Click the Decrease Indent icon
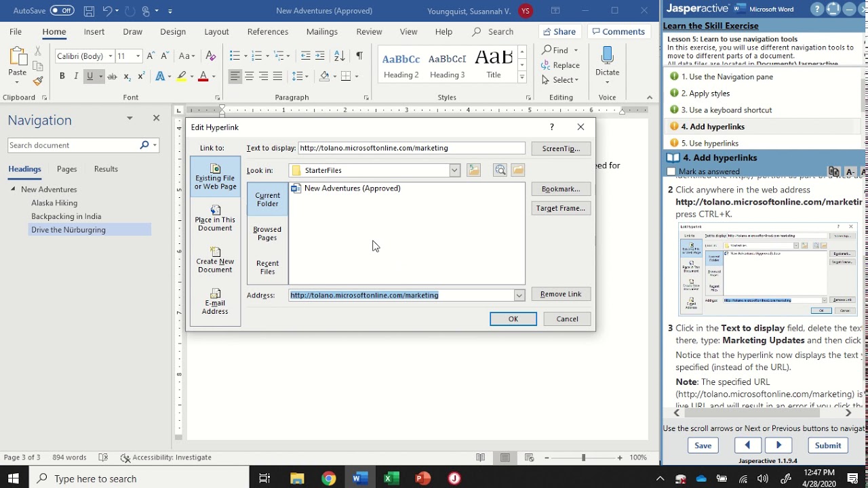This screenshot has width=868, height=488. click(306, 56)
